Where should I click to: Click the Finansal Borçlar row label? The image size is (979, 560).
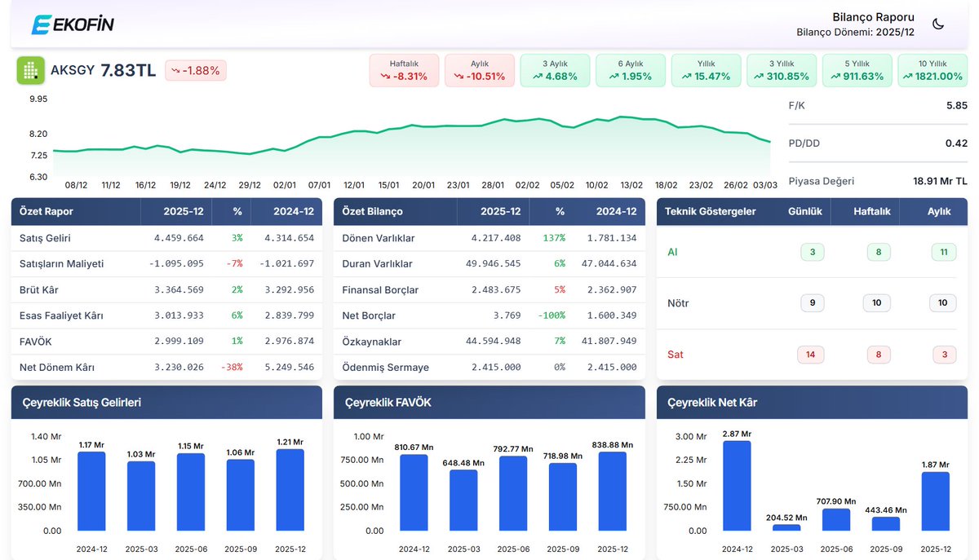[x=380, y=290]
